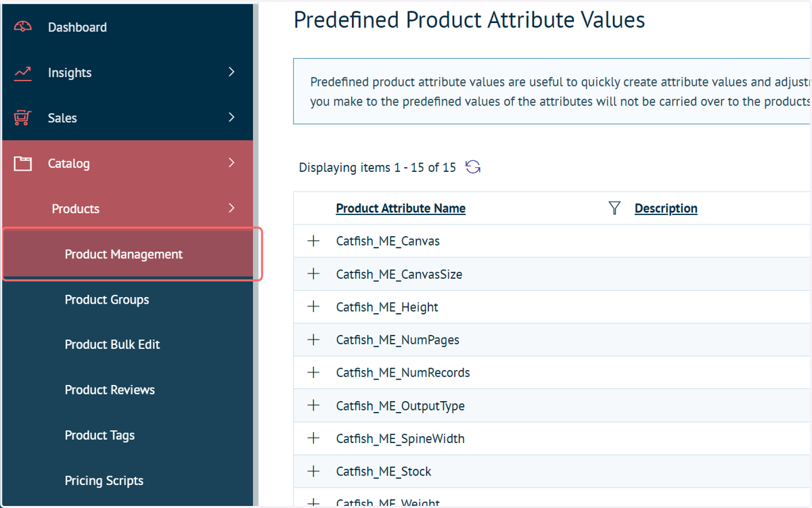
Task: Click the Catalog folder icon
Action: (22, 163)
